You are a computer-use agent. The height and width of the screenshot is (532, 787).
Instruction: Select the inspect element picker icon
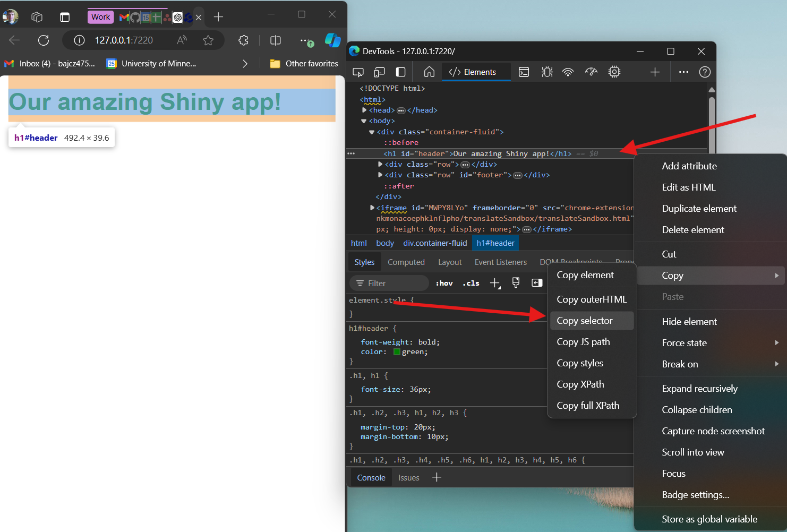358,72
